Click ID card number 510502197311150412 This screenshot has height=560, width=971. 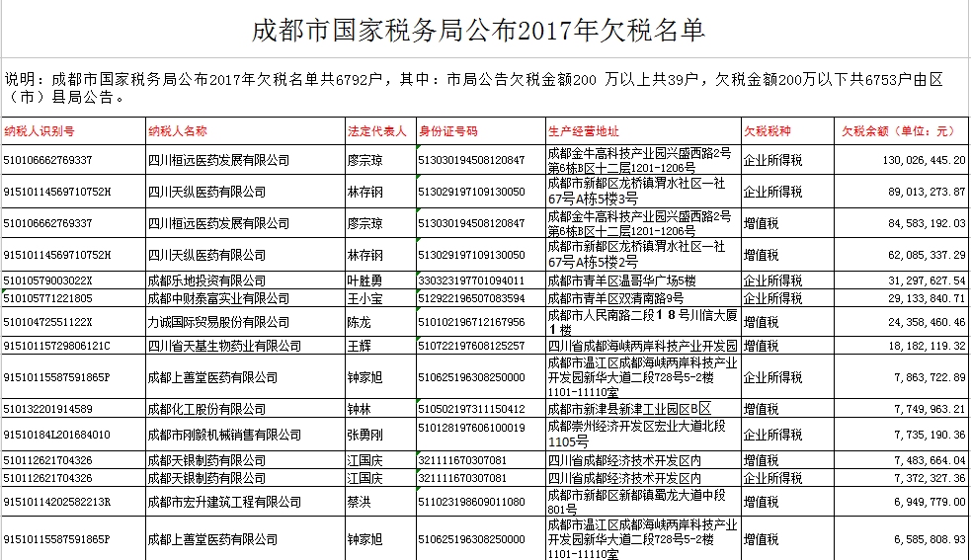tap(471, 409)
